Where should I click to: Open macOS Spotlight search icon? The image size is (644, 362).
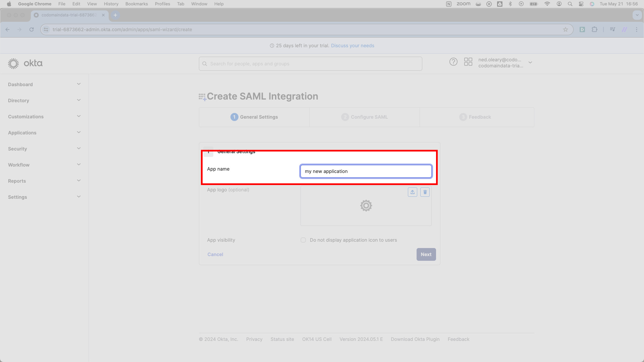(x=570, y=4)
